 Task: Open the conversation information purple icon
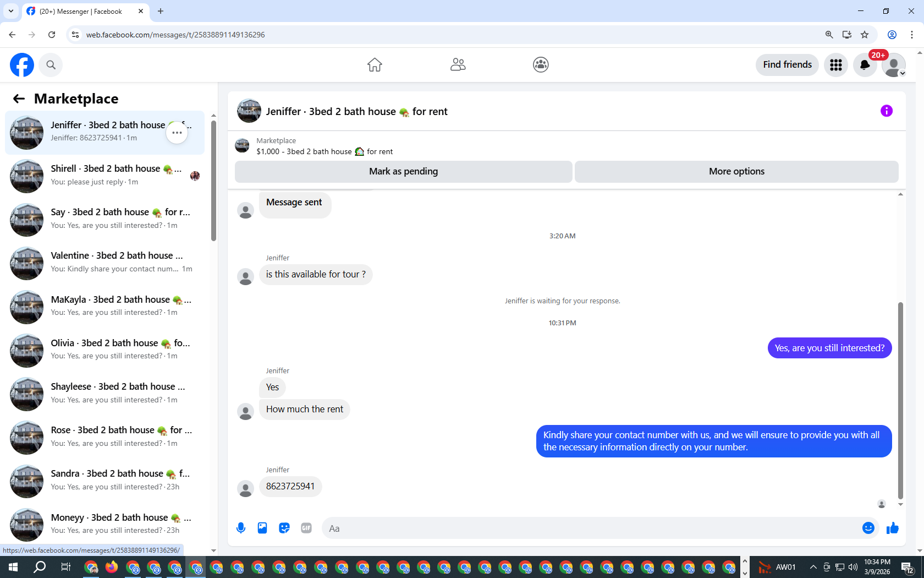886,111
